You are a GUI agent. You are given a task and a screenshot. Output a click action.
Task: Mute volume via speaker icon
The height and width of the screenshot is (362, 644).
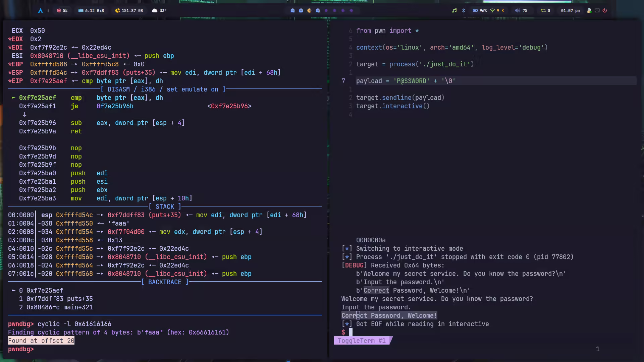click(517, 10)
